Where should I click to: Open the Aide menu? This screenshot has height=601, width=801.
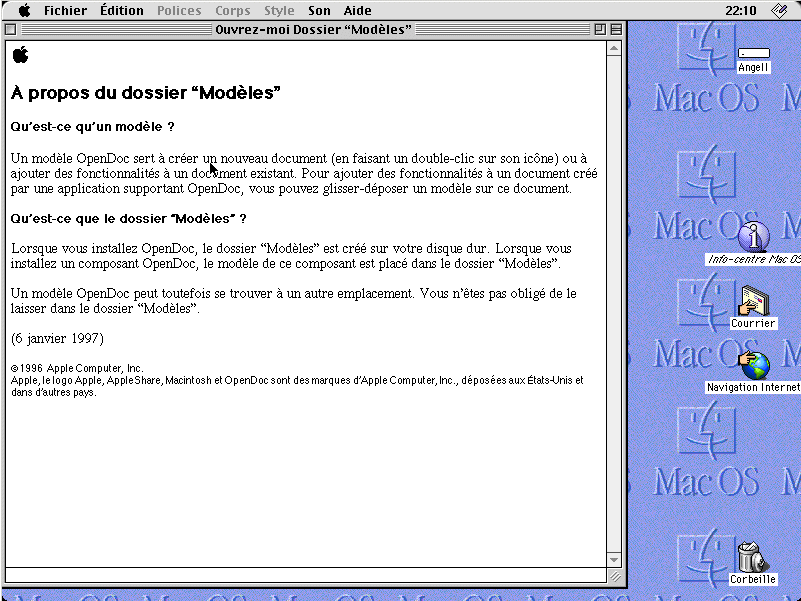358,10
